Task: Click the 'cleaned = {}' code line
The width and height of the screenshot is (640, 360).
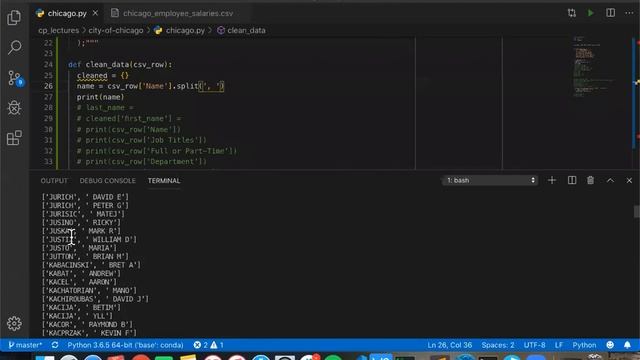Action: pyautogui.click(x=102, y=76)
